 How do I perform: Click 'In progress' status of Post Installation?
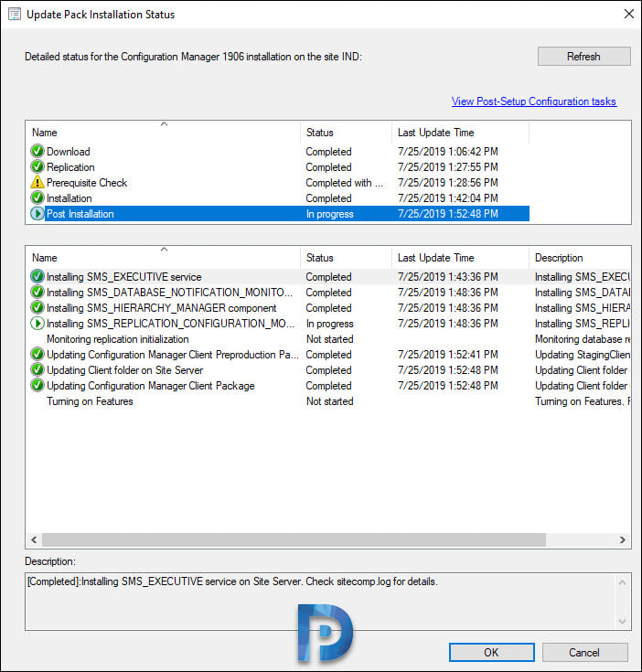(x=329, y=213)
